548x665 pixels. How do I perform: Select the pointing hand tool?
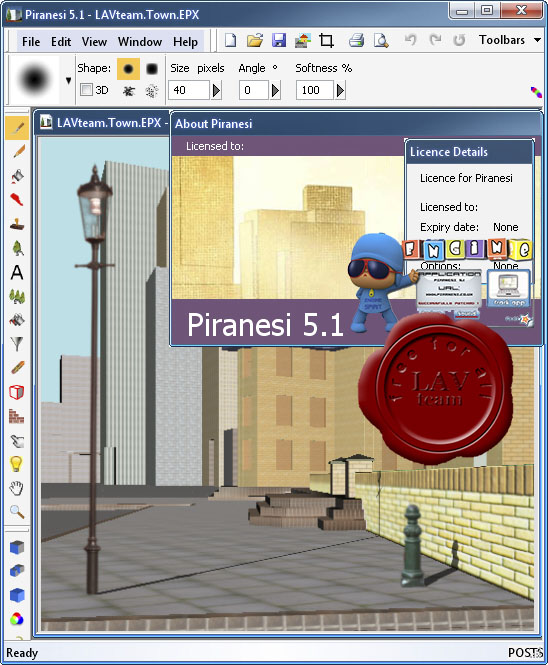(17, 440)
